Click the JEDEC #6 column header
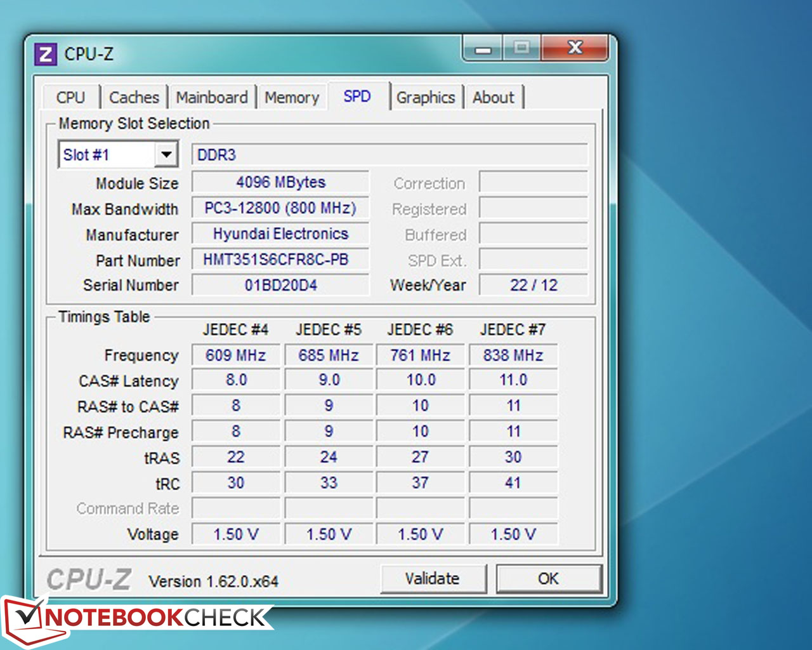This screenshot has width=812, height=650. coord(420,329)
